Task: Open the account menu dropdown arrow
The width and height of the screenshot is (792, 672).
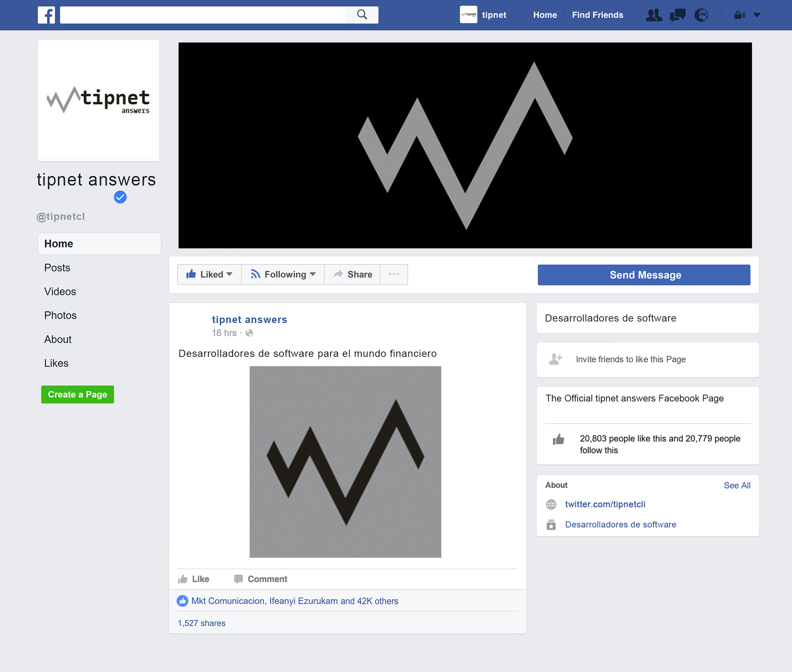Action: pos(757,15)
